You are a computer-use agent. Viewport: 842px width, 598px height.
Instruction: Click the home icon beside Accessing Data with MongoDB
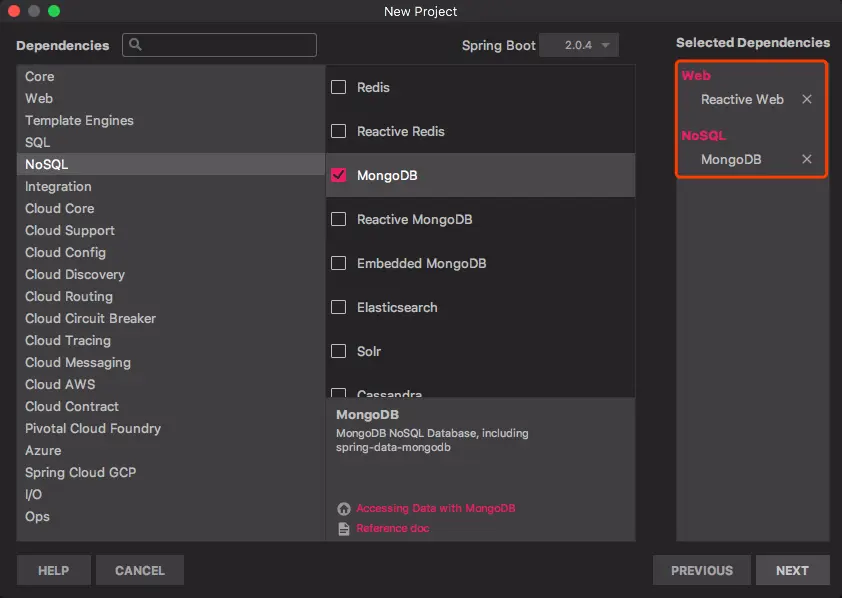(344, 508)
